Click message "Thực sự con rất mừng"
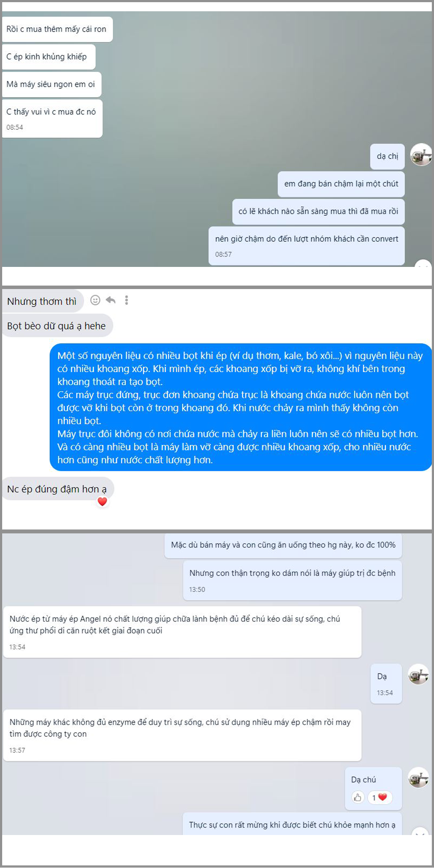This screenshot has height=868, width=434. pyautogui.click(x=292, y=824)
